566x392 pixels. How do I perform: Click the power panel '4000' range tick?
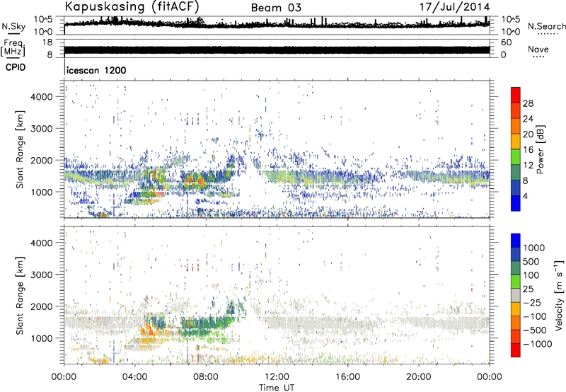[42, 97]
